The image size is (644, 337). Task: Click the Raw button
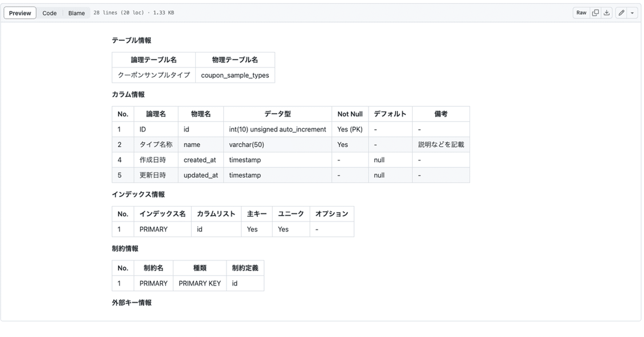(581, 13)
